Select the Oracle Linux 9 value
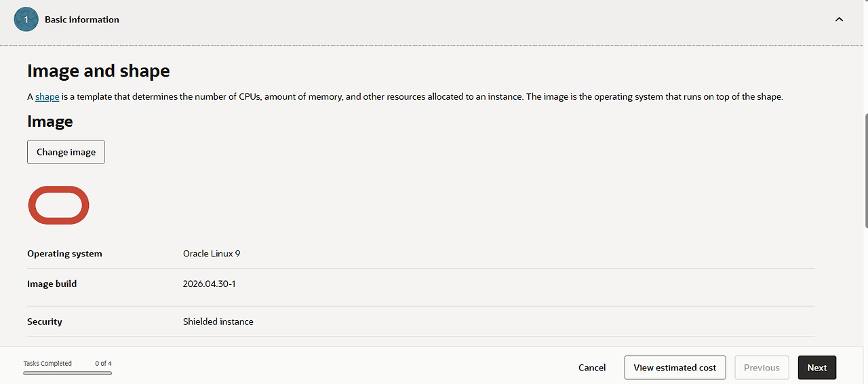The image size is (868, 384). pos(212,254)
